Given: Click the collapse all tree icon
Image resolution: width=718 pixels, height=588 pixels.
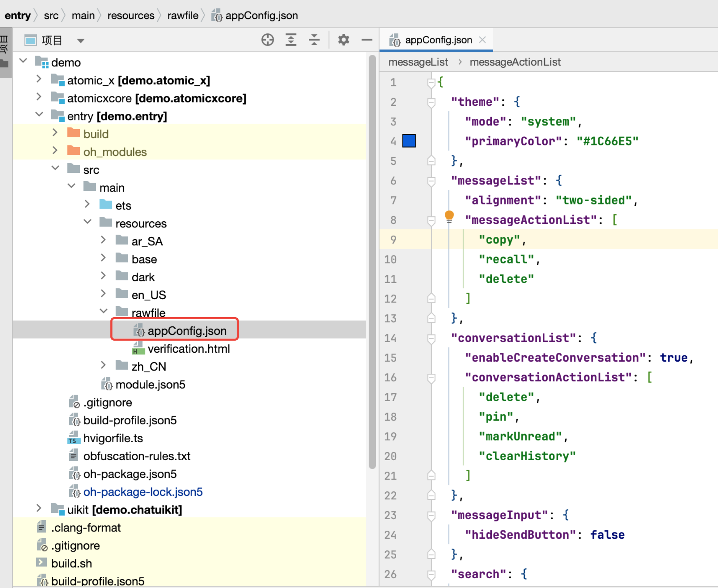Looking at the screenshot, I should (314, 40).
